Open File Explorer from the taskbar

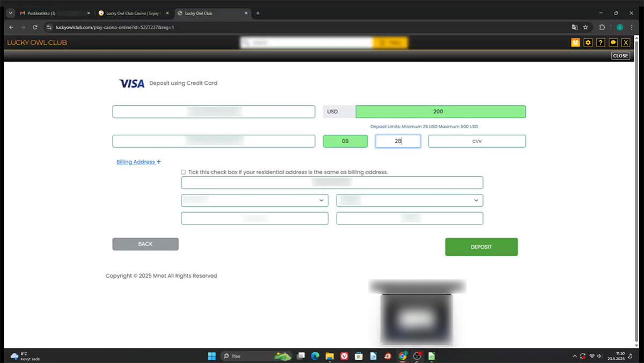[x=330, y=355]
